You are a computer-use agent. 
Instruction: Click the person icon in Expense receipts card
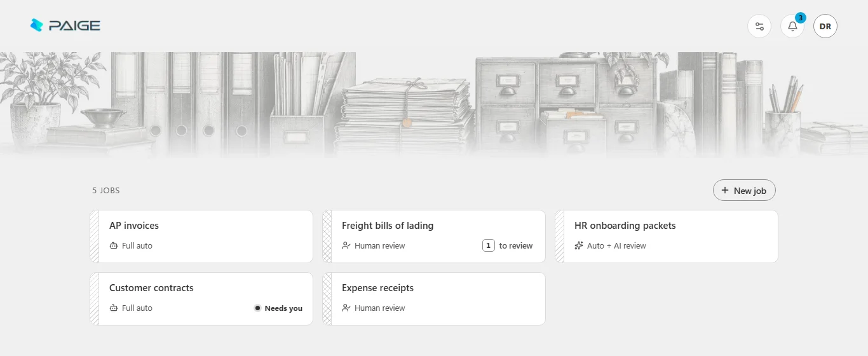[346, 308]
